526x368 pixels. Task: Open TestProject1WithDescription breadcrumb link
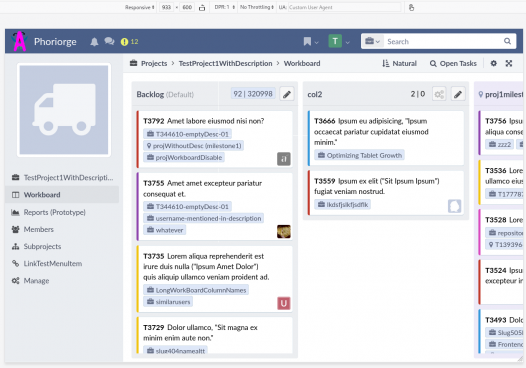tap(225, 63)
